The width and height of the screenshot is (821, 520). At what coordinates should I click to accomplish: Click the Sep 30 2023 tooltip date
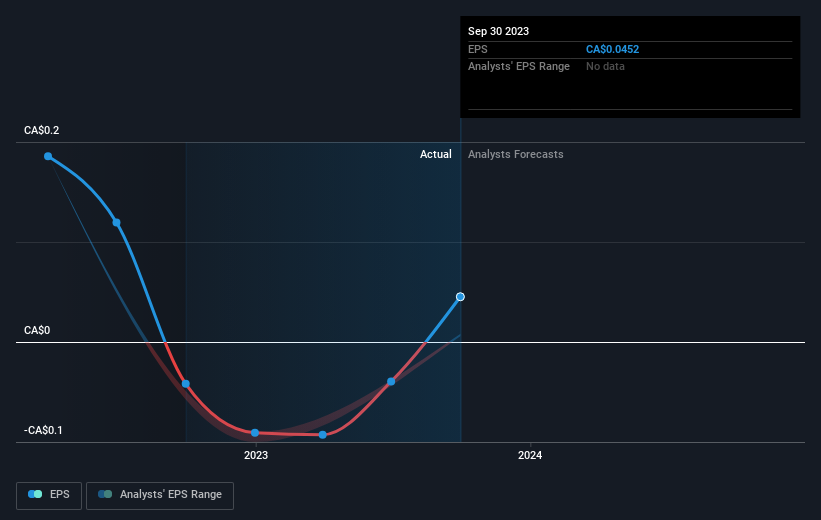point(498,31)
